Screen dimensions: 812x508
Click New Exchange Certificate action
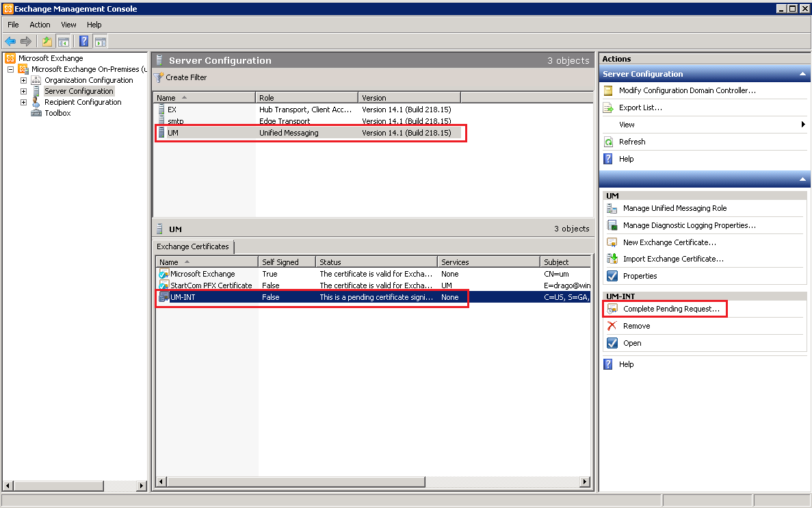(670, 242)
